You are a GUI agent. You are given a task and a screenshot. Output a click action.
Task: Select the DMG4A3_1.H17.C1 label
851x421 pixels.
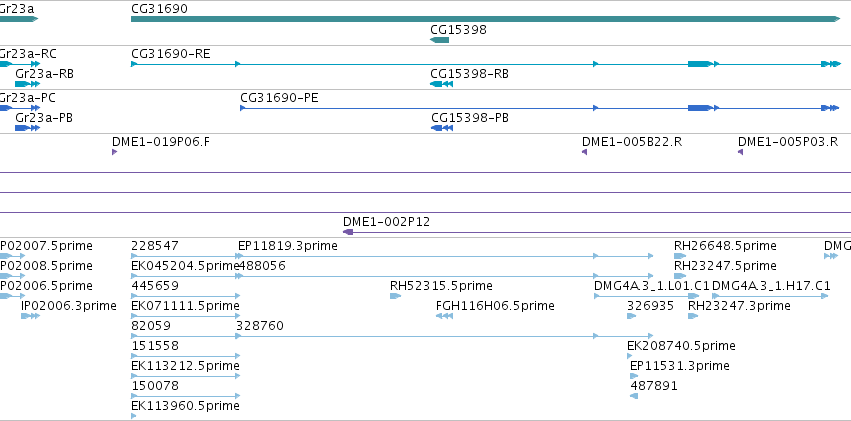point(771,286)
